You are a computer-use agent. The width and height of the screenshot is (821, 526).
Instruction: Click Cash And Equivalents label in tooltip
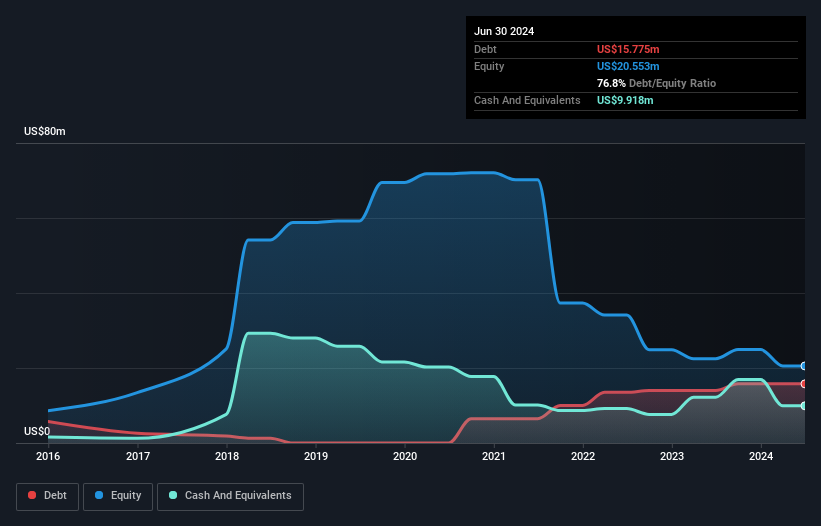[x=527, y=100]
